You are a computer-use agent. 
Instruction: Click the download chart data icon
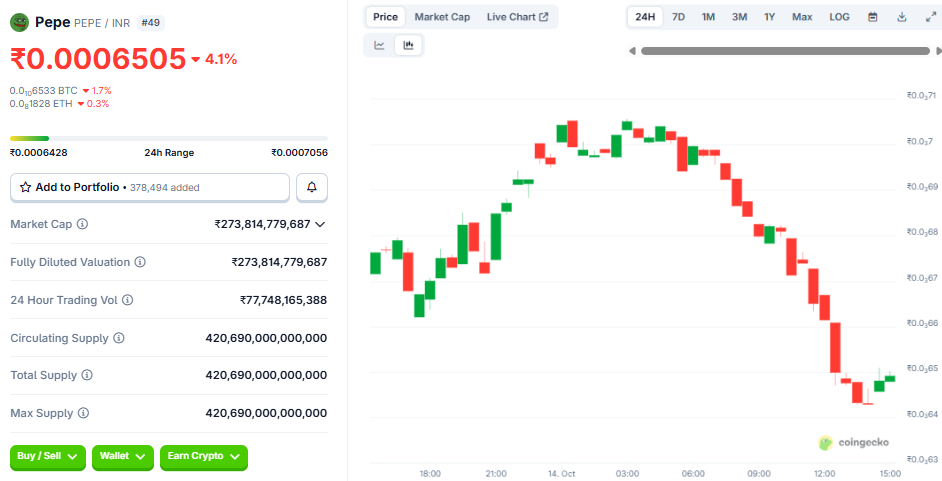click(x=901, y=17)
